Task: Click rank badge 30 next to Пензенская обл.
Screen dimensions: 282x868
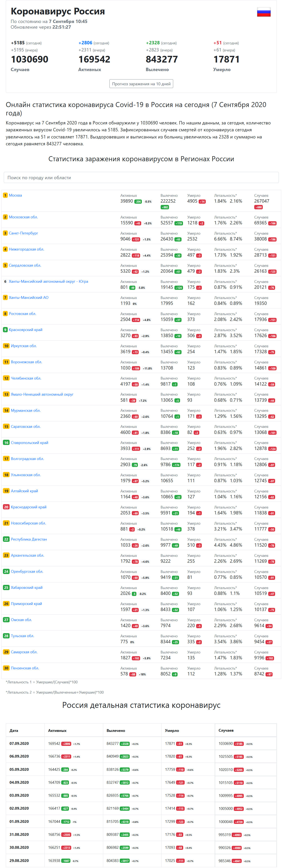Action: click(x=6, y=668)
